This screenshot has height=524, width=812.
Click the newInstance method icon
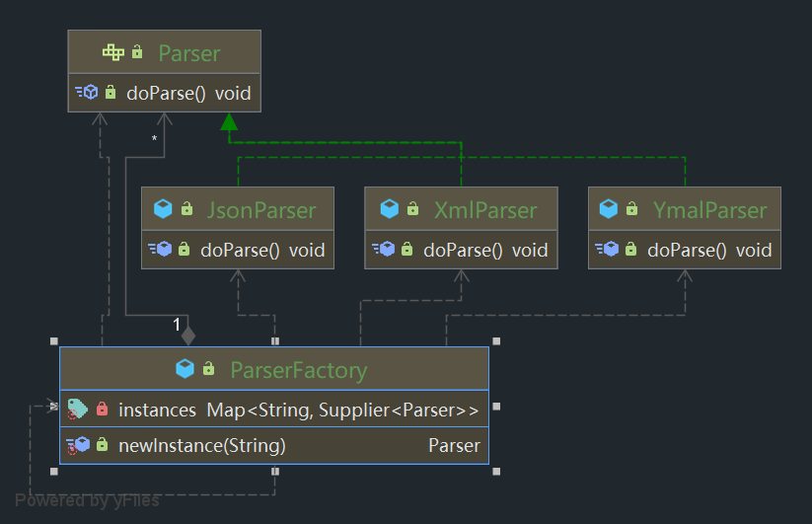78,445
